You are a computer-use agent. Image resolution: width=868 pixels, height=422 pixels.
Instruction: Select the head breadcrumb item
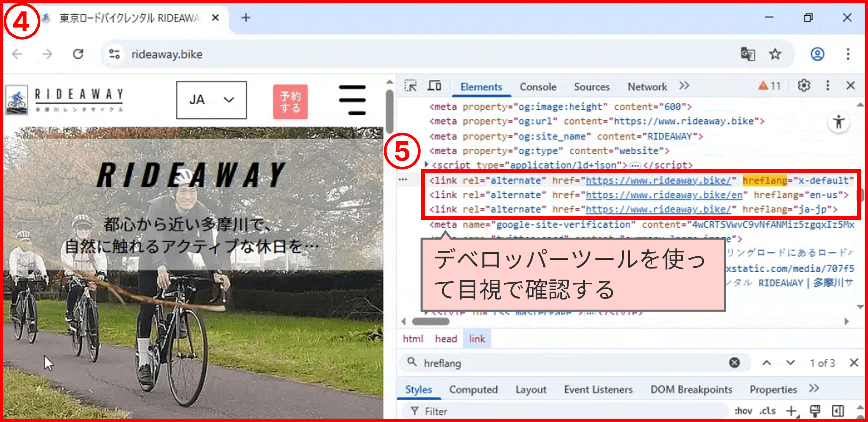tap(446, 339)
